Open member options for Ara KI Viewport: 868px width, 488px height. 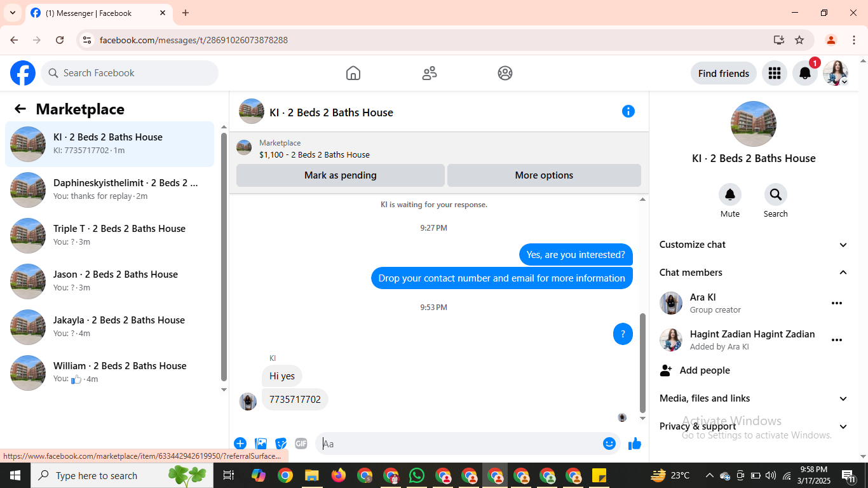837,304
